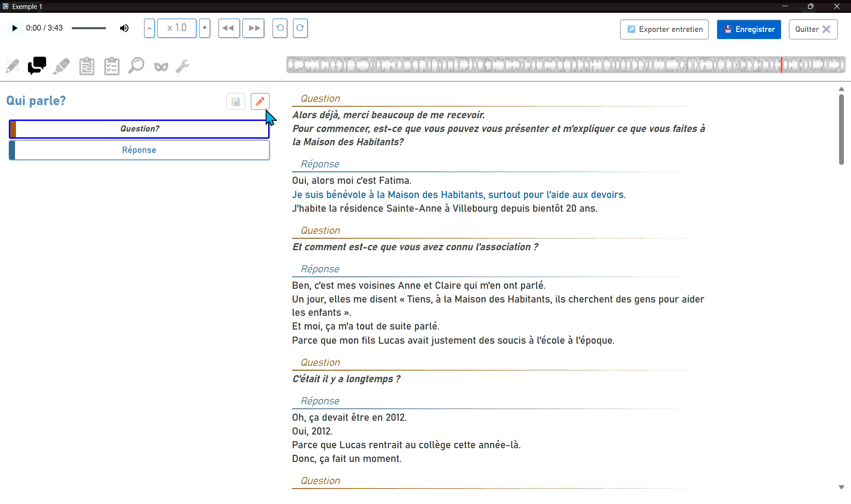Edit speakers with the orange pencil button
The image size is (851, 504).
260,101
